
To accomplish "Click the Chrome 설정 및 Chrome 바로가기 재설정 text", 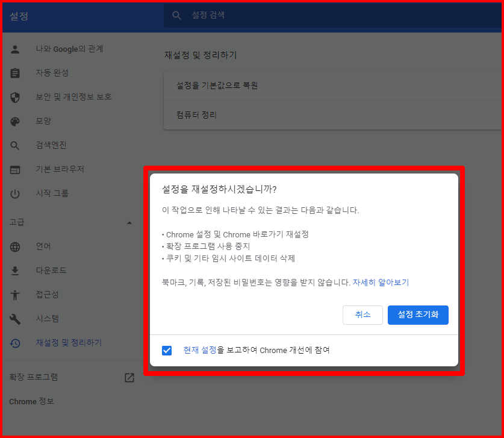I will (x=237, y=234).
